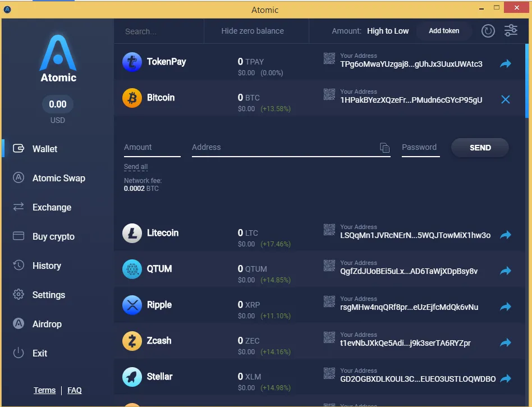Expand QTUM send panel via arrow
The width and height of the screenshot is (532, 407).
(x=505, y=271)
